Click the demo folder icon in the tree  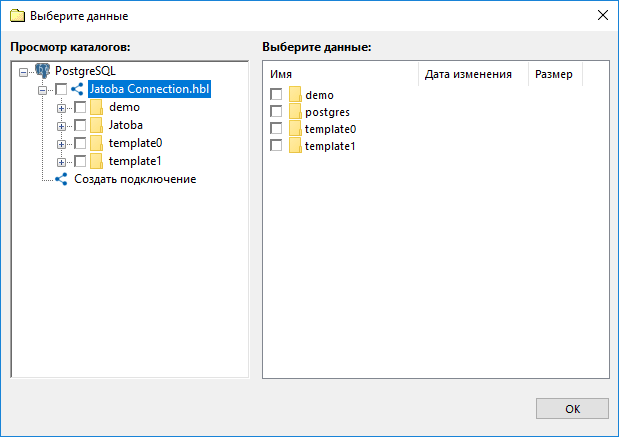coord(96,107)
